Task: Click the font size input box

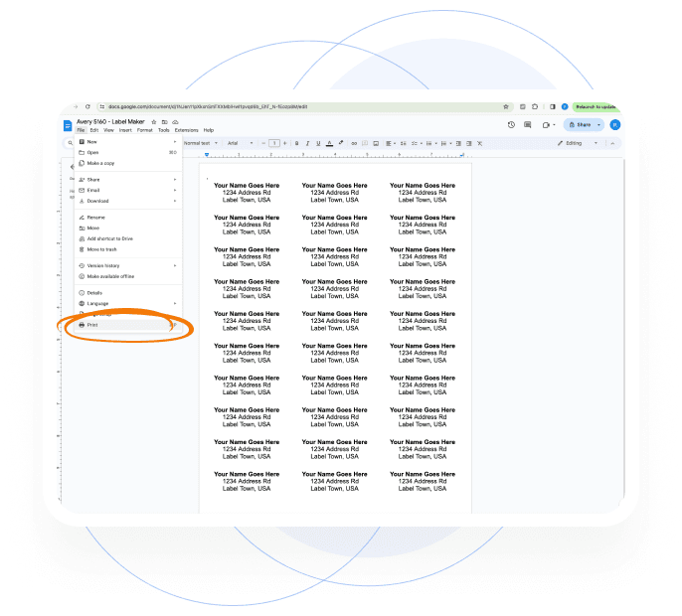Action: (x=274, y=143)
